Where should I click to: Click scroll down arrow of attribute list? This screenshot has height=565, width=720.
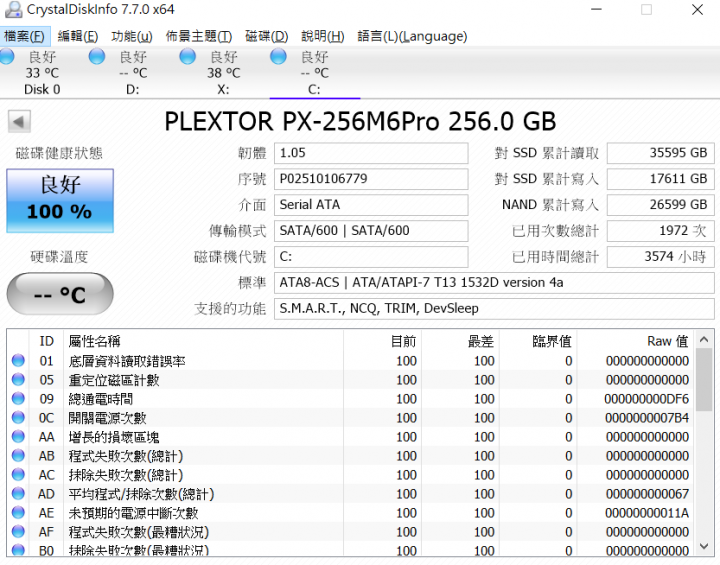pyautogui.click(x=704, y=546)
